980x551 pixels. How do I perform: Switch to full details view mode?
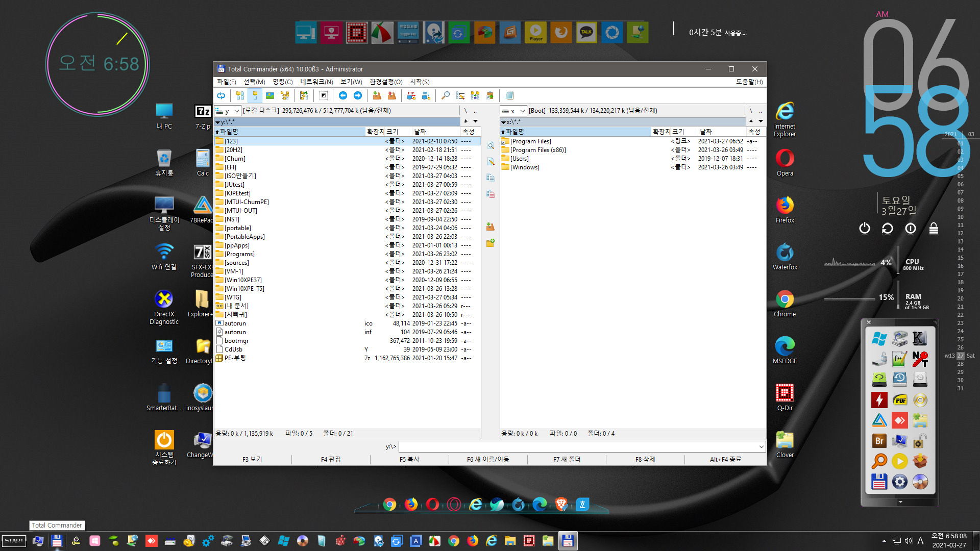coord(255,95)
